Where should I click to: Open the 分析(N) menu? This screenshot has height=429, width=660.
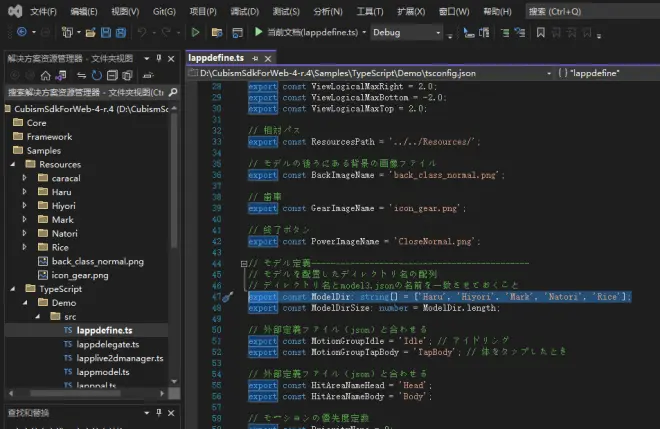point(328,11)
